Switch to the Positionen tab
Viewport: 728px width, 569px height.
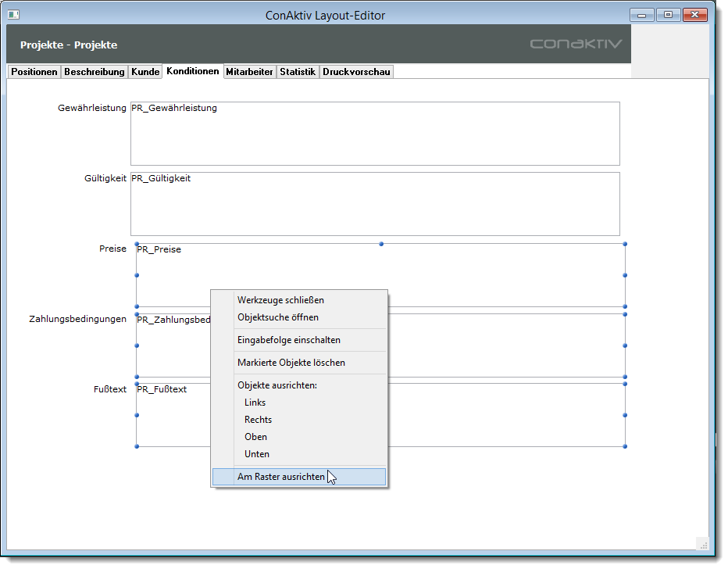click(34, 72)
